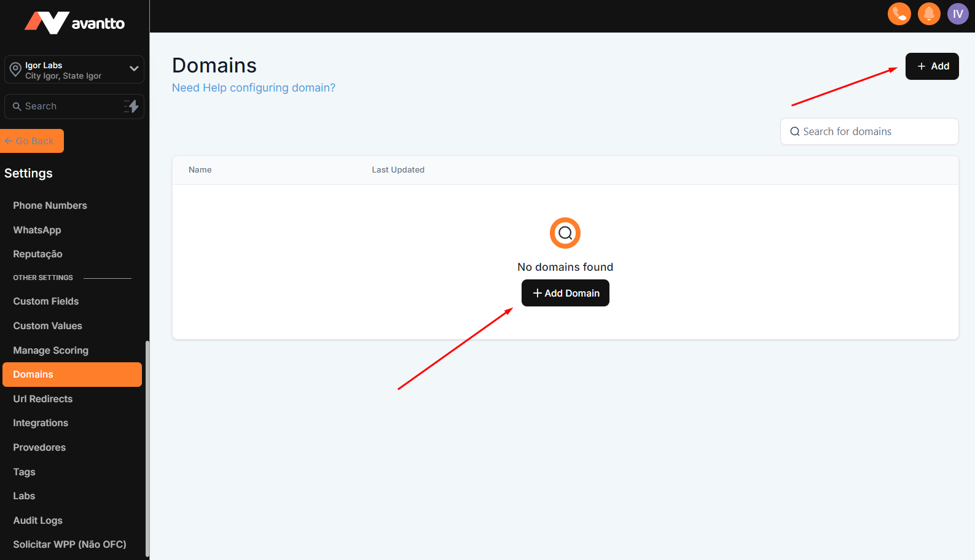
Task: Click the orange phone dialer icon
Action: (x=899, y=14)
